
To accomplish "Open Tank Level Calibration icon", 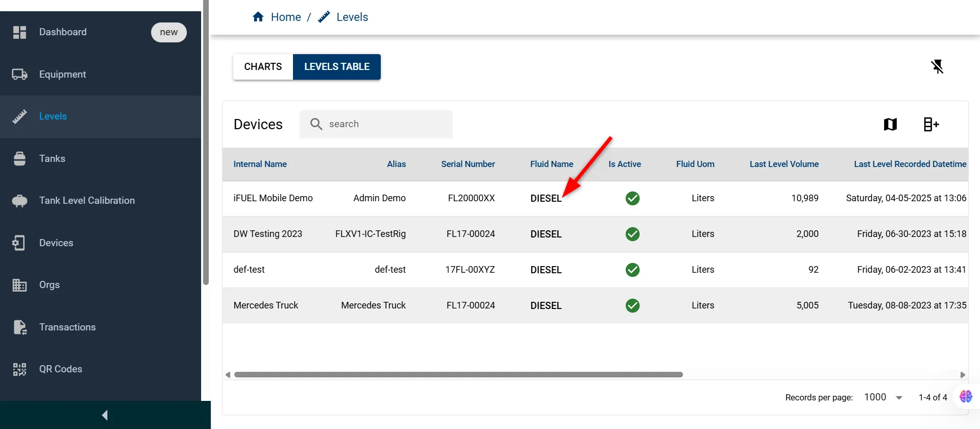I will [x=19, y=201].
